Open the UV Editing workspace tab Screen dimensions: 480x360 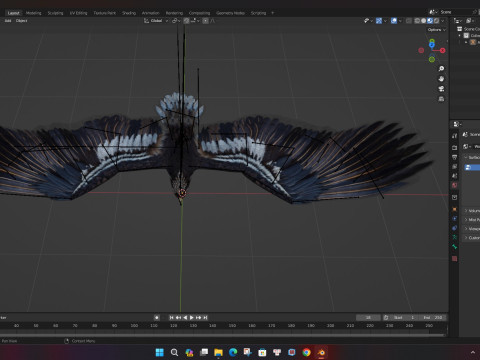pyautogui.click(x=78, y=13)
